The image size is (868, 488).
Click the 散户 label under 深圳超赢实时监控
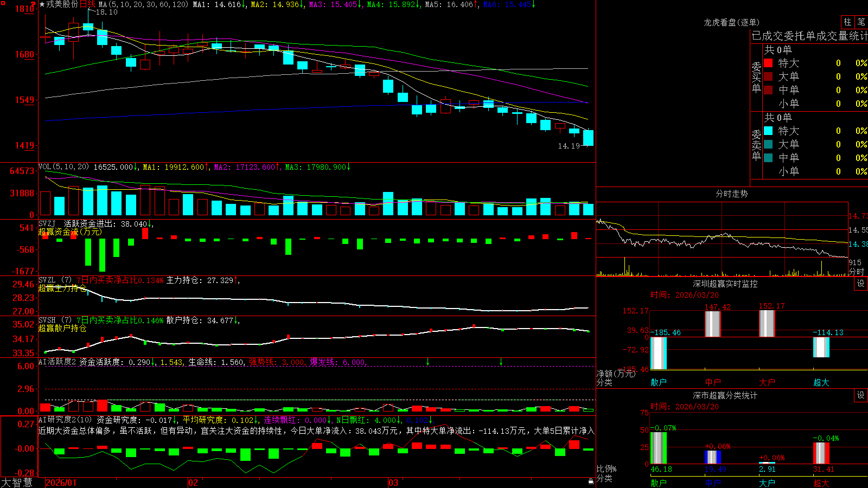659,382
